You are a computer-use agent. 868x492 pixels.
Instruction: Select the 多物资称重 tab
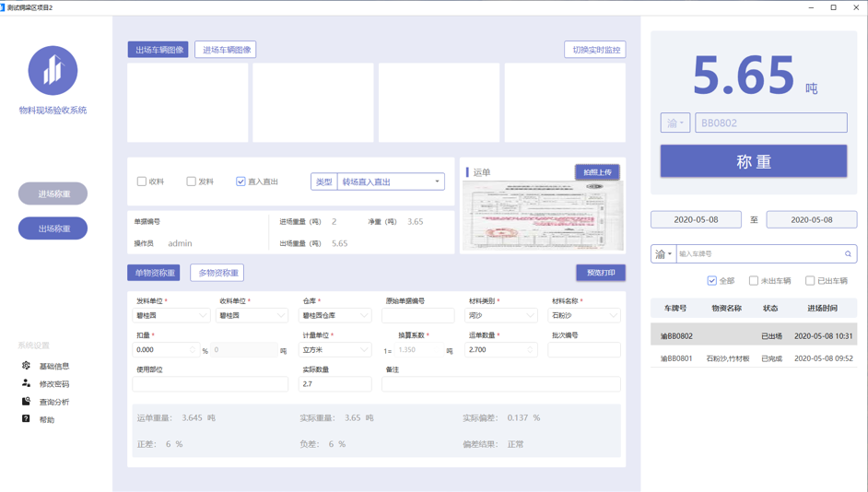click(x=217, y=273)
